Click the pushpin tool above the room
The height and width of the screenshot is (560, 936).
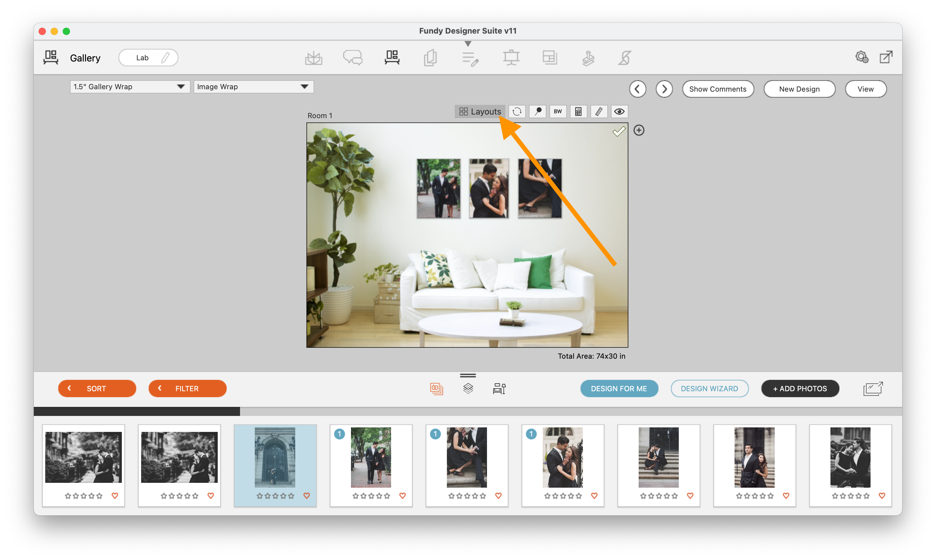pyautogui.click(x=537, y=112)
